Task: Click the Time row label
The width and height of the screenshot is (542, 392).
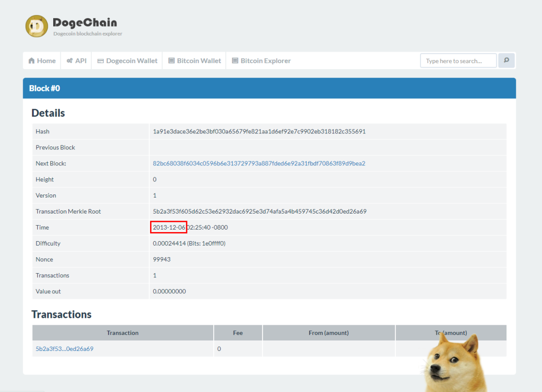Action: tap(42, 227)
